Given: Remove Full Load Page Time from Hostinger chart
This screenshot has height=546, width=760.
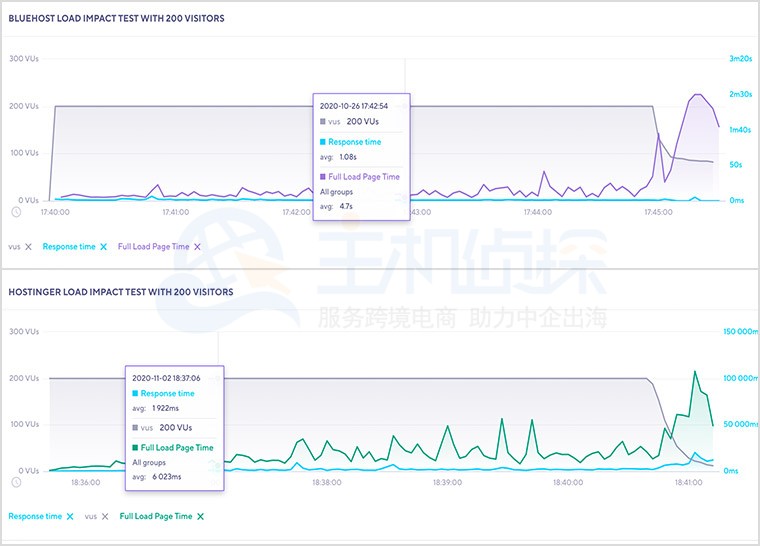Looking at the screenshot, I should tap(201, 516).
